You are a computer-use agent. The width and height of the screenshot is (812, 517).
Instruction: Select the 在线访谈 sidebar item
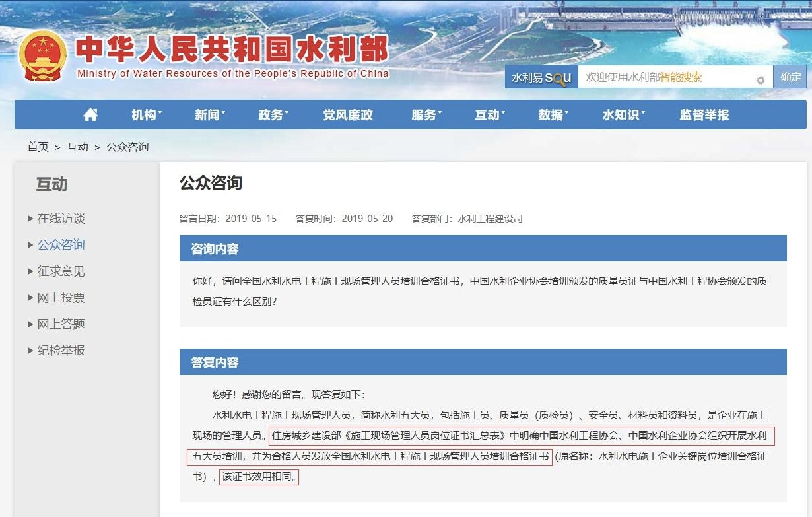[61, 218]
